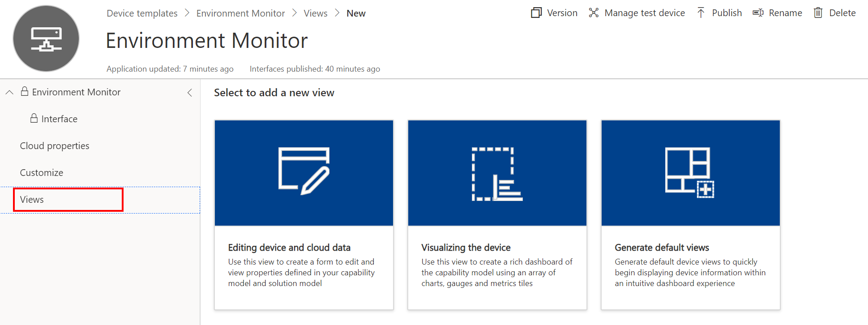Image resolution: width=868 pixels, height=325 pixels.
Task: Select Customize in the sidebar
Action: point(42,173)
